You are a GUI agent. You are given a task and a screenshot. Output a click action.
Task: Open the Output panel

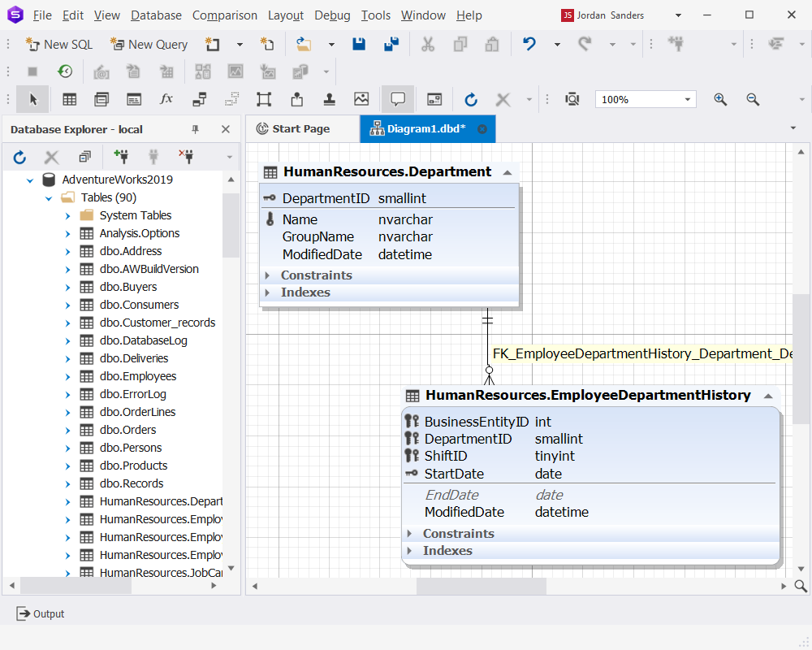click(41, 613)
